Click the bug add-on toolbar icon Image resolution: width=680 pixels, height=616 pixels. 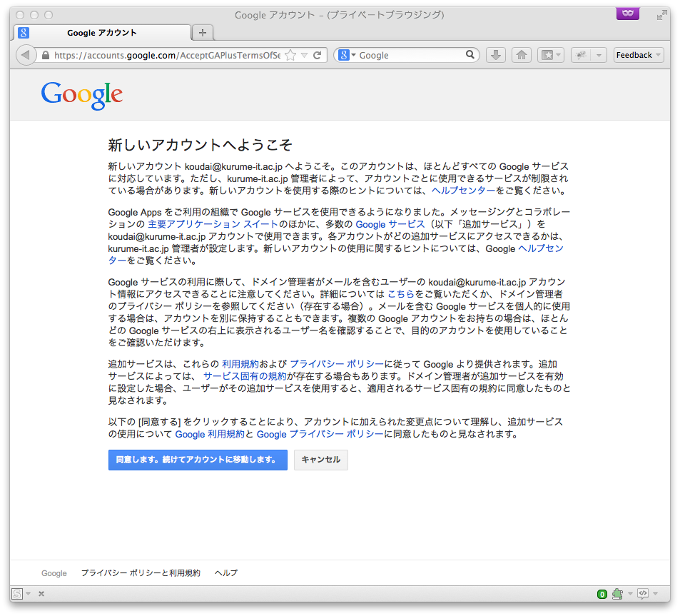[x=581, y=55]
